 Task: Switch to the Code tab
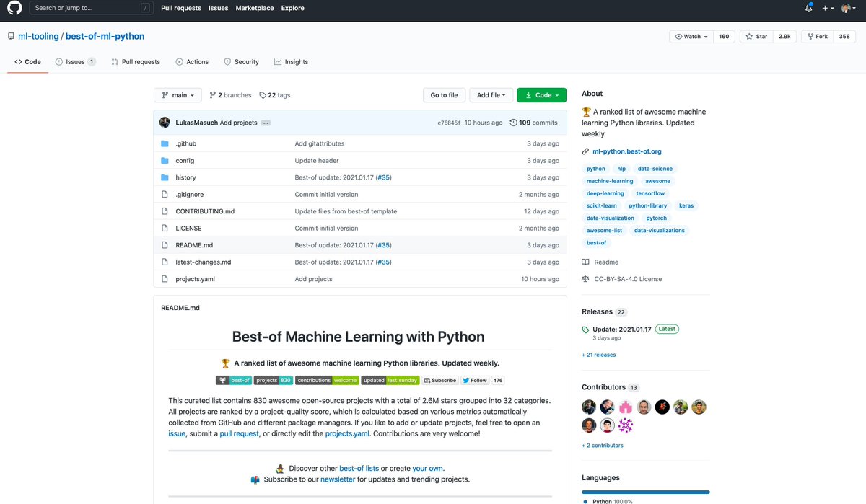pos(27,62)
